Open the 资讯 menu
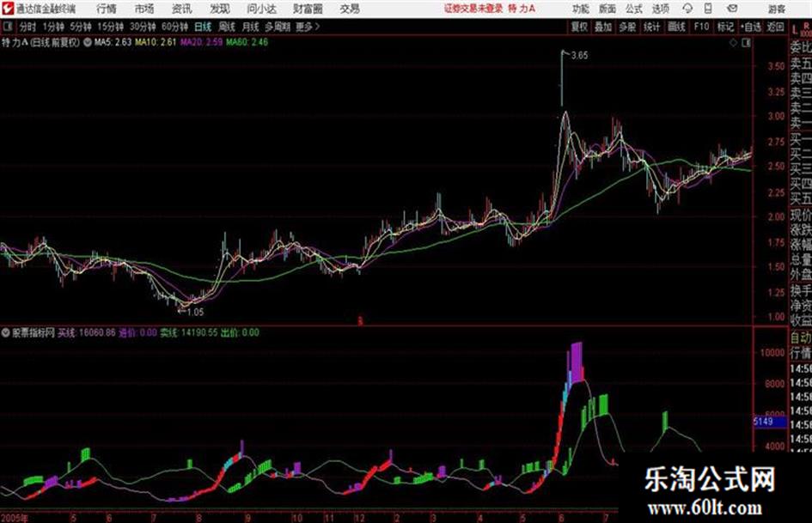The image size is (812, 523). (182, 9)
